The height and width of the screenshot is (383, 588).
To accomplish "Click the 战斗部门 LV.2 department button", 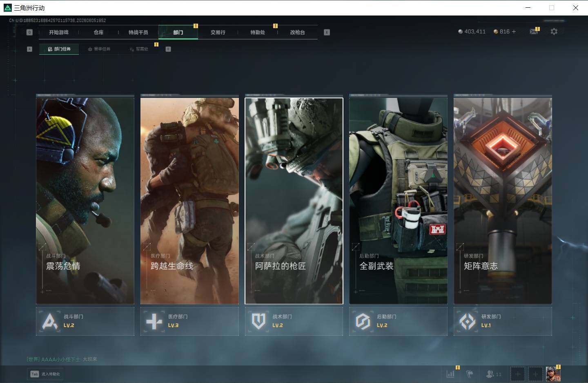I will point(85,321).
